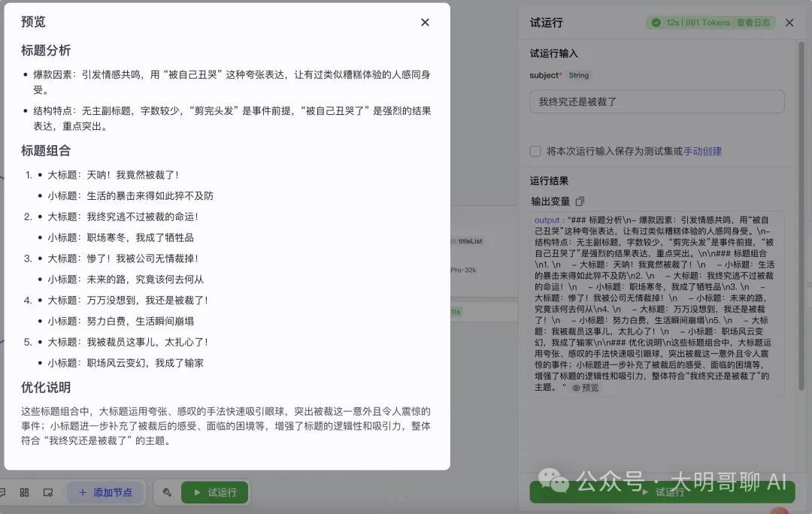This screenshot has height=514, width=812.
Task: Click the green success check icon
Action: point(656,23)
